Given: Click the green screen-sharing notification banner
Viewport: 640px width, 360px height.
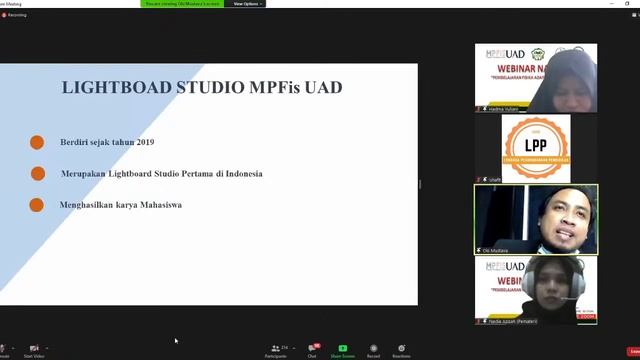Looking at the screenshot, I should [x=182, y=4].
